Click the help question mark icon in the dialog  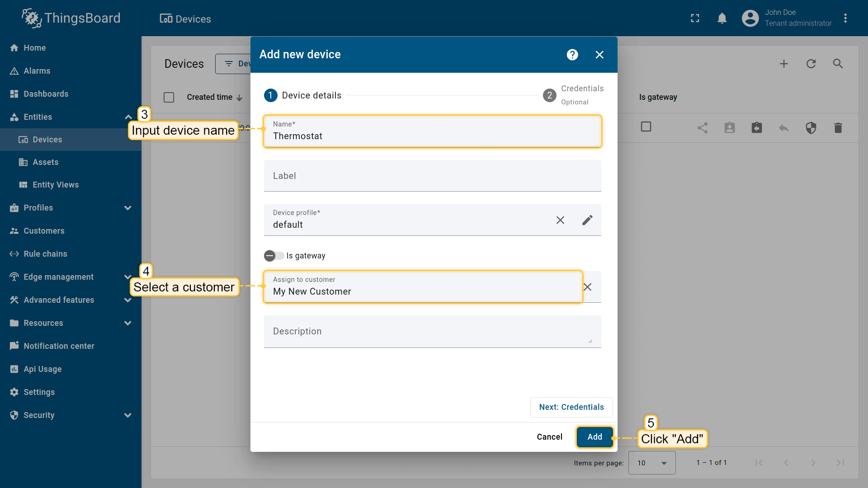572,55
